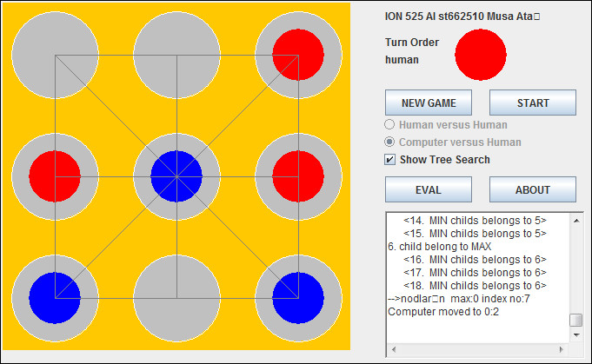Open the EVAL function
The image size is (592, 364).
click(x=429, y=189)
